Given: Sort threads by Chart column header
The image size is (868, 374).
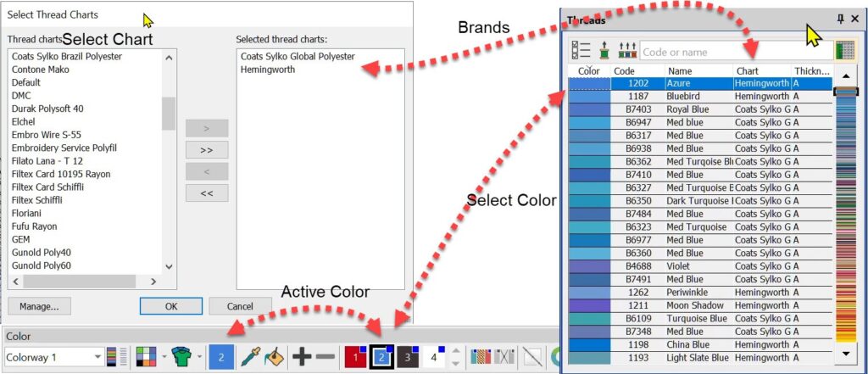Looking at the screenshot, I should (x=762, y=71).
